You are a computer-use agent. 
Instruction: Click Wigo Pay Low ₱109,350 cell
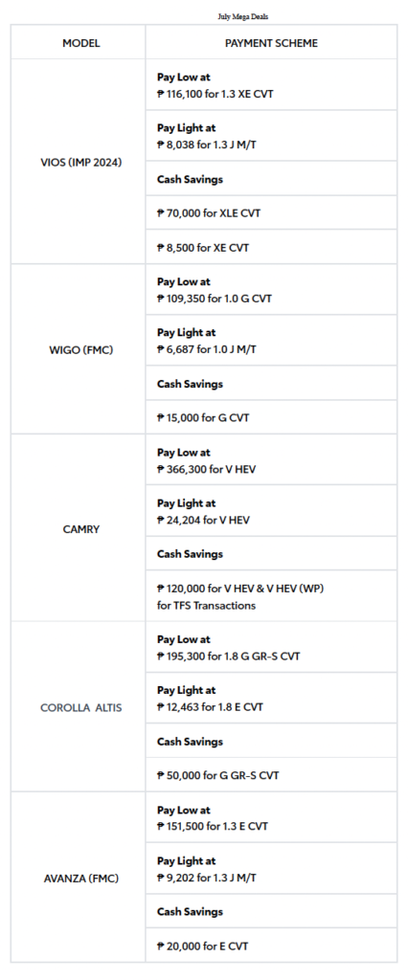point(271,289)
